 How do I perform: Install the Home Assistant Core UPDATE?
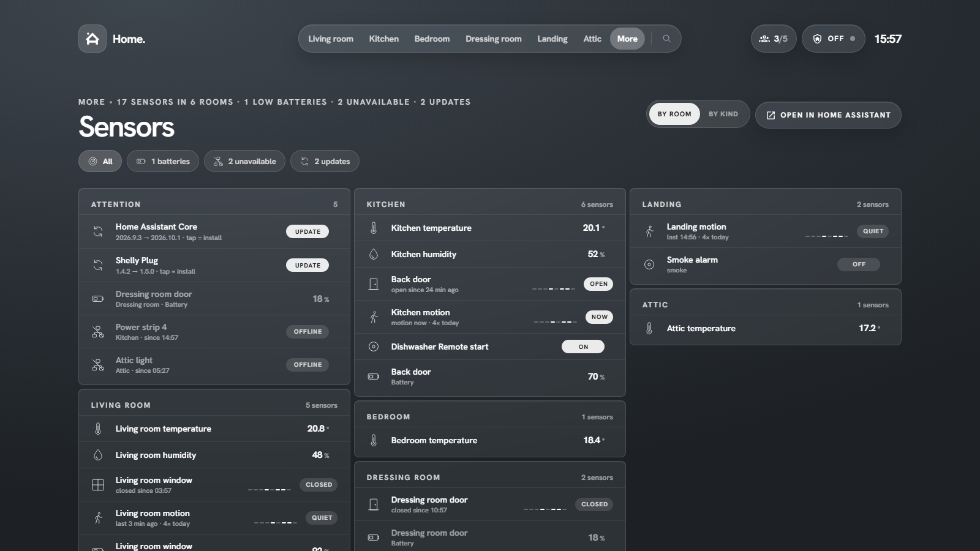(x=307, y=231)
